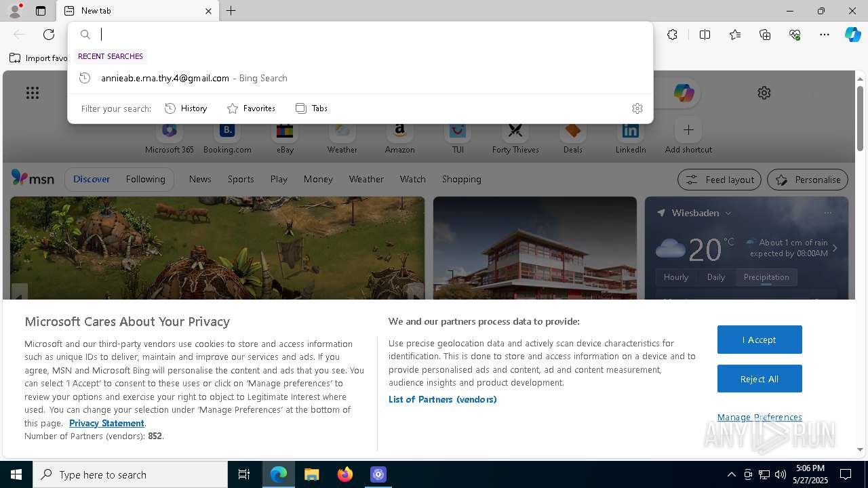Toggle split screen icon
Screen dimensions: 868x488
[x=705, y=35]
